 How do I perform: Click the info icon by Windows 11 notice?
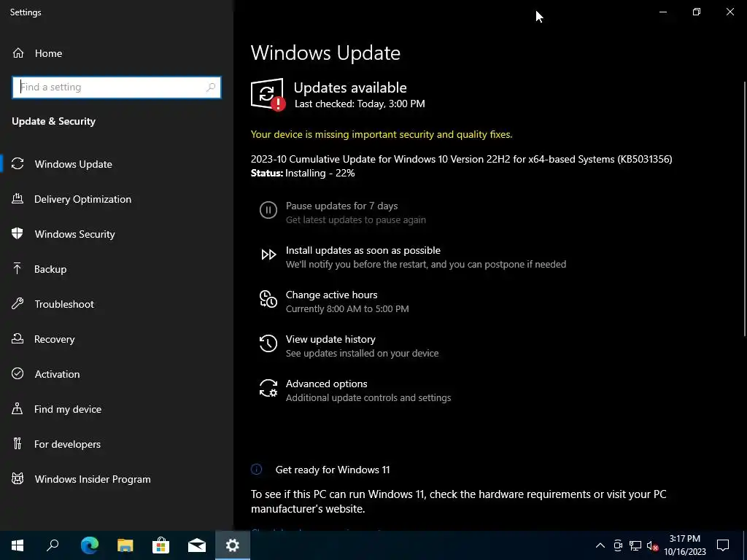(256, 470)
